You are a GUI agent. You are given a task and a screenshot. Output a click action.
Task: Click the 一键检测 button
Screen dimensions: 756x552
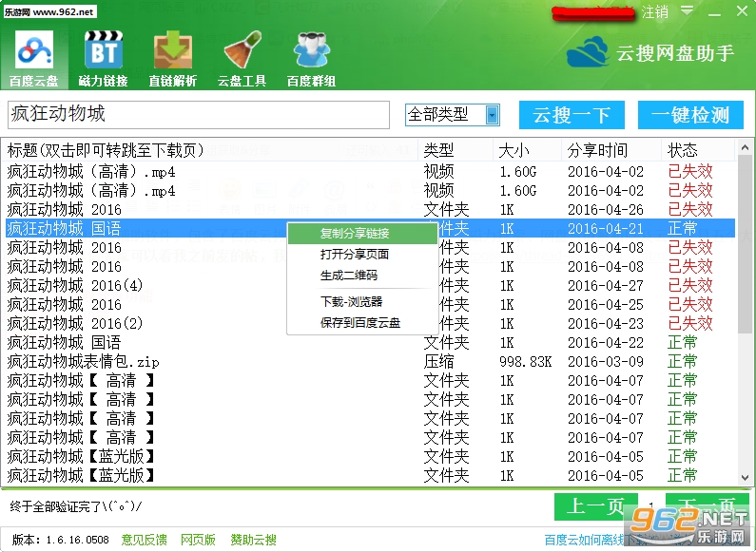tap(690, 115)
